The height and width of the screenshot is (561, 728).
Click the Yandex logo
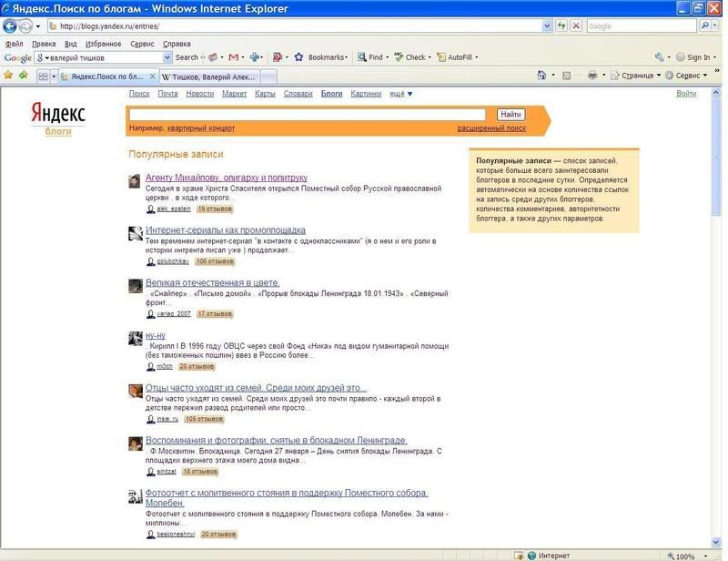point(58,114)
